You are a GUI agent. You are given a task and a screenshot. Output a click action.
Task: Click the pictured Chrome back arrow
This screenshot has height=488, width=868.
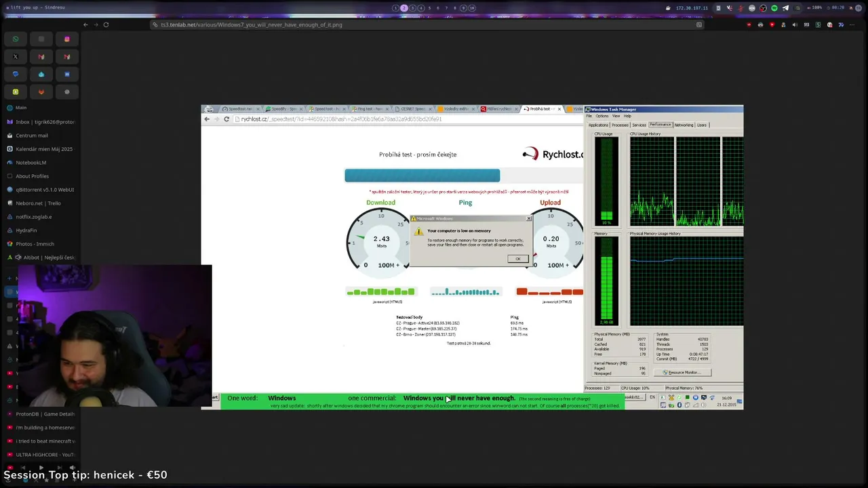click(x=207, y=119)
